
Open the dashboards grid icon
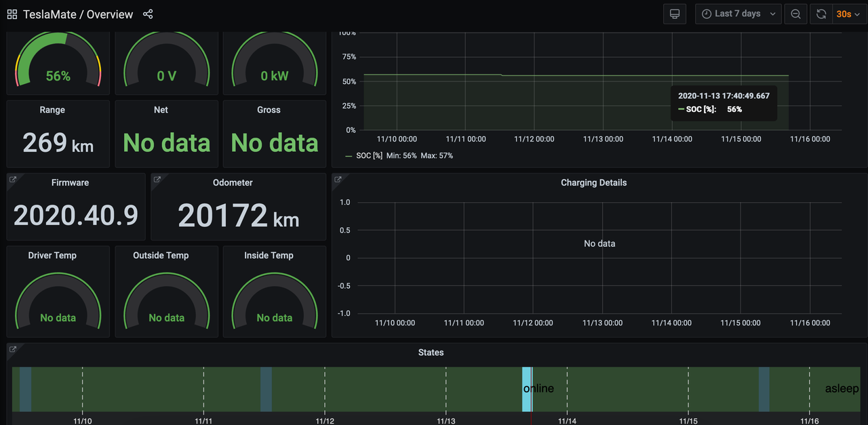click(x=12, y=14)
